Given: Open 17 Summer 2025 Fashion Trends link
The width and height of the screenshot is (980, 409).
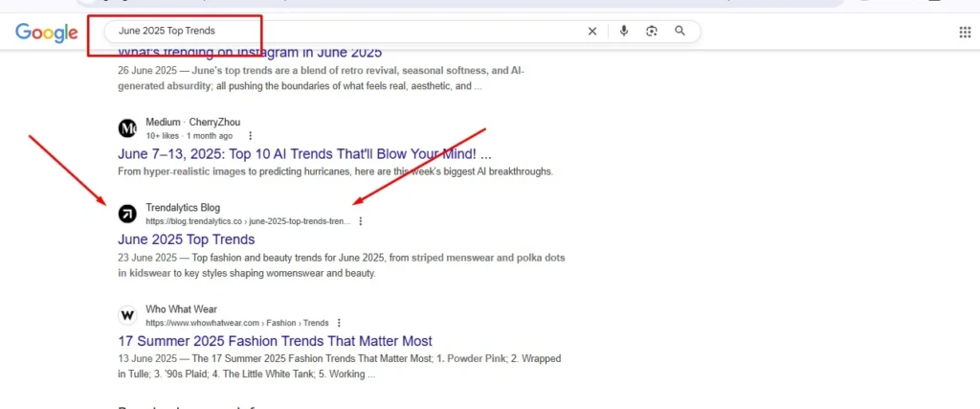Looking at the screenshot, I should pos(275,341).
